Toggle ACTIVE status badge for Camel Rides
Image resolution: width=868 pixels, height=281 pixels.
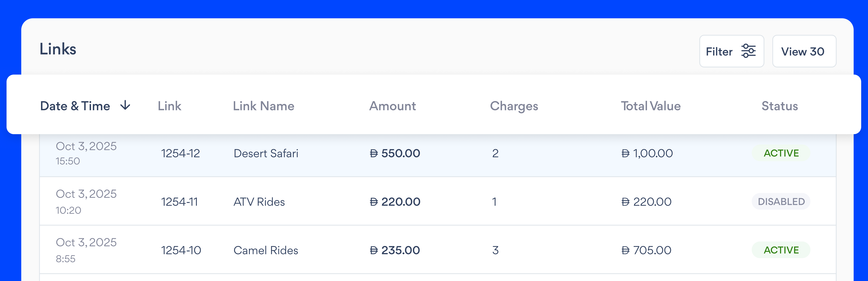(781, 250)
